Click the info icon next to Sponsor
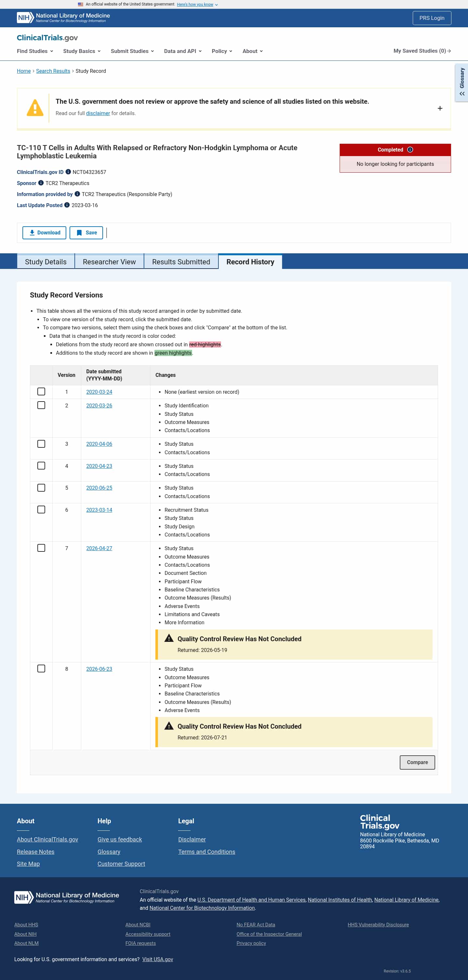The image size is (468, 980). coord(41,183)
